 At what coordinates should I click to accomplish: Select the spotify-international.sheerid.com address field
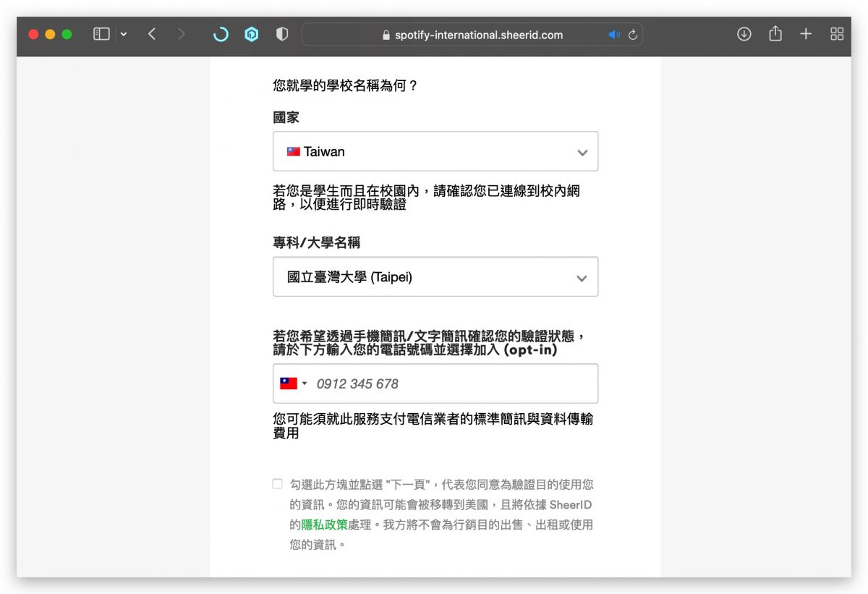pyautogui.click(x=472, y=35)
